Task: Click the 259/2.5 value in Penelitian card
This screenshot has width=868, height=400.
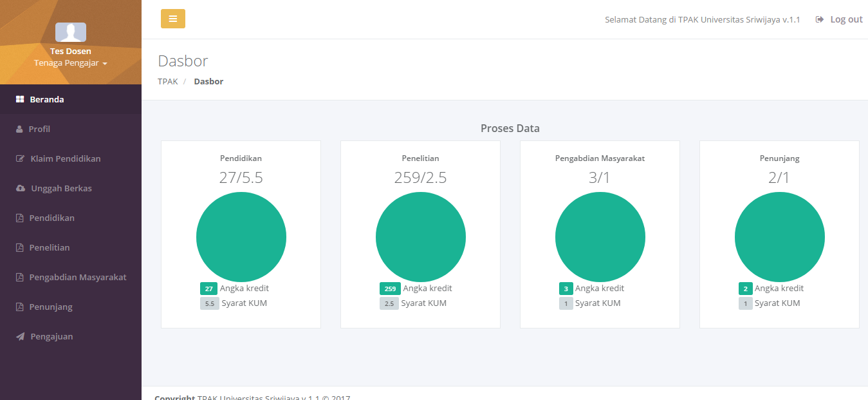Action: click(x=420, y=178)
